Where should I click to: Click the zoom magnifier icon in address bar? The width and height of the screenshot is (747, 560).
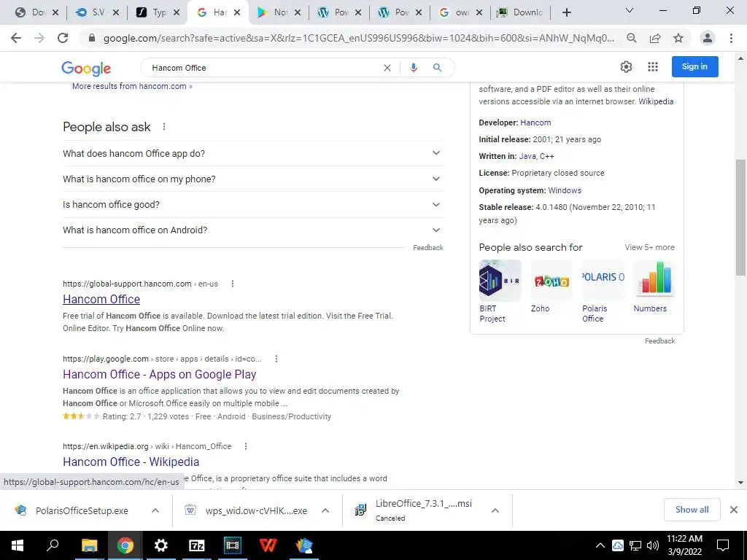click(631, 38)
